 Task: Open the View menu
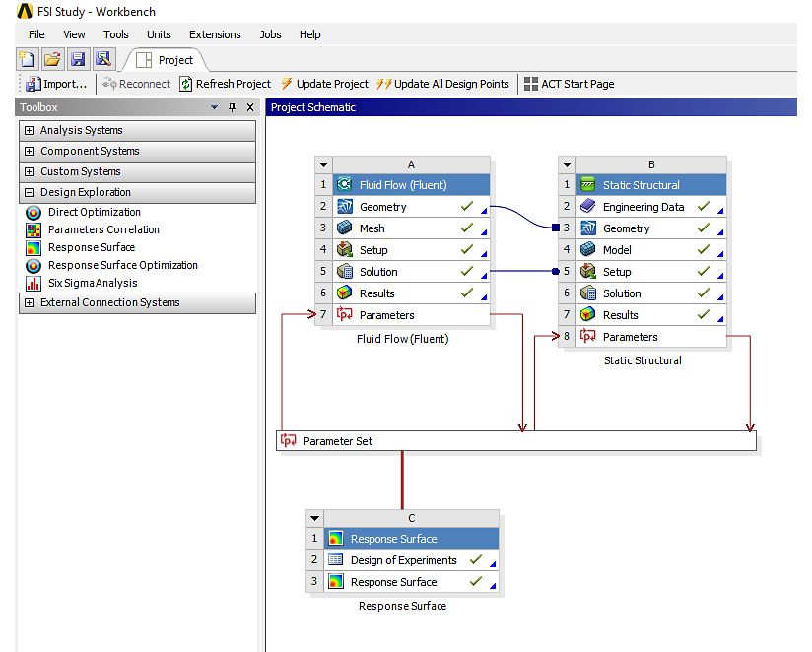pos(74,34)
